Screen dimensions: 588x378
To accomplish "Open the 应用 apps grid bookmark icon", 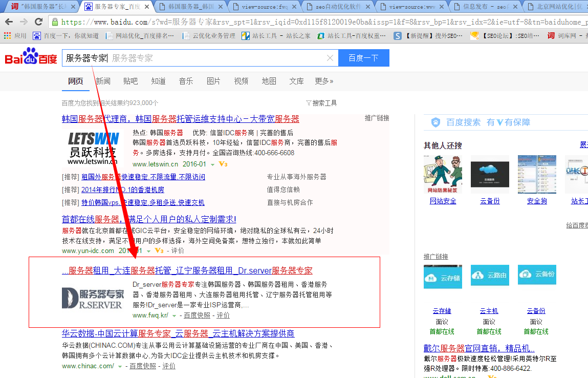I will 7,36.
